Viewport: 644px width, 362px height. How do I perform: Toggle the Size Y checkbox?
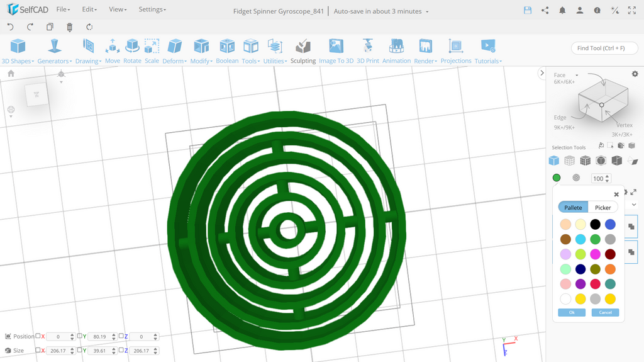tap(80, 350)
